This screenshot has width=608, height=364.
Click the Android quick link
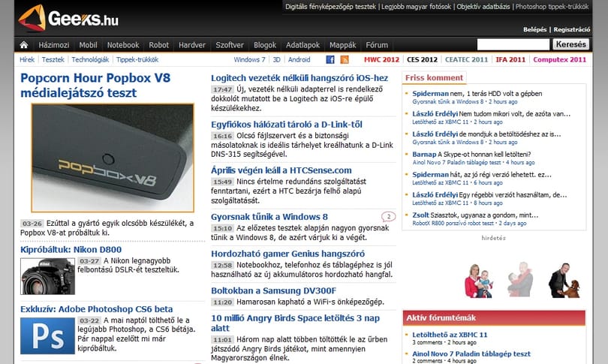[x=299, y=59]
